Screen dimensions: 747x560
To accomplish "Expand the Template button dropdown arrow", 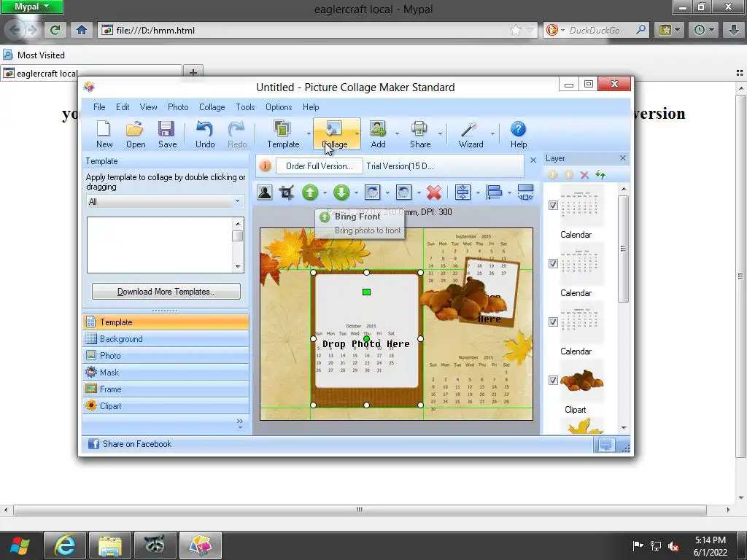I will pos(309,134).
